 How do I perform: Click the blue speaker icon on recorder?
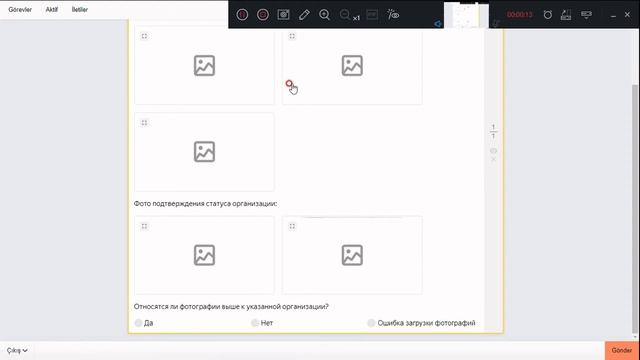[x=438, y=24]
